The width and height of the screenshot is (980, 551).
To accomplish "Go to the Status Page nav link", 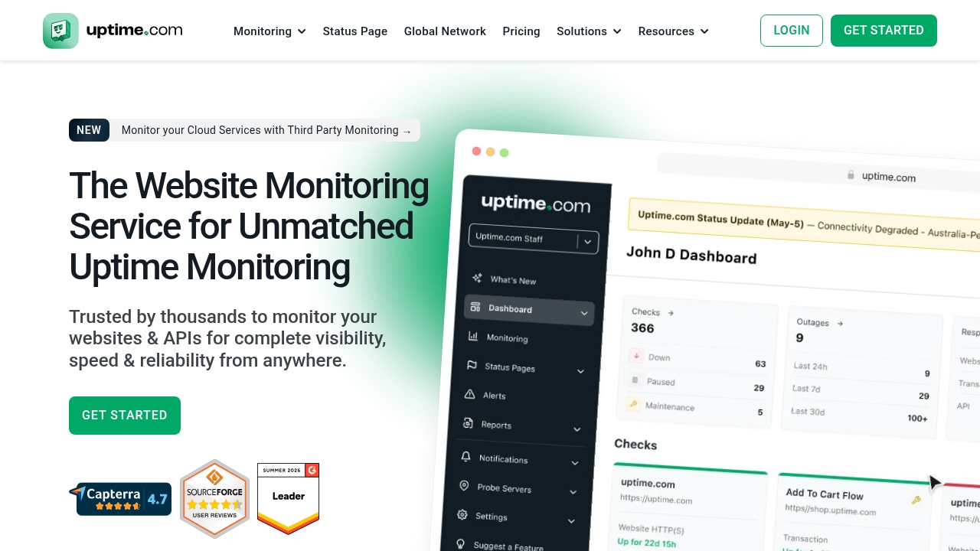I will point(355,31).
